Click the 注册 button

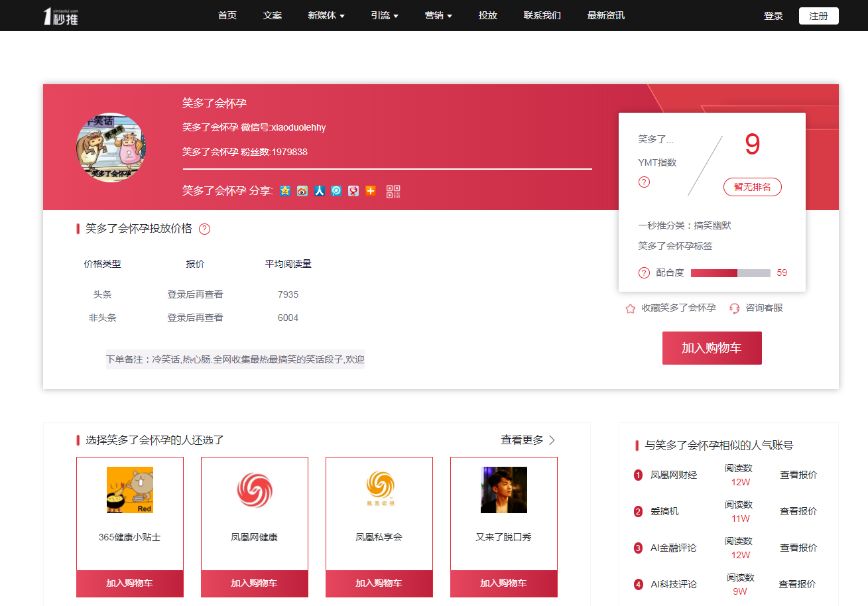pyautogui.click(x=819, y=16)
